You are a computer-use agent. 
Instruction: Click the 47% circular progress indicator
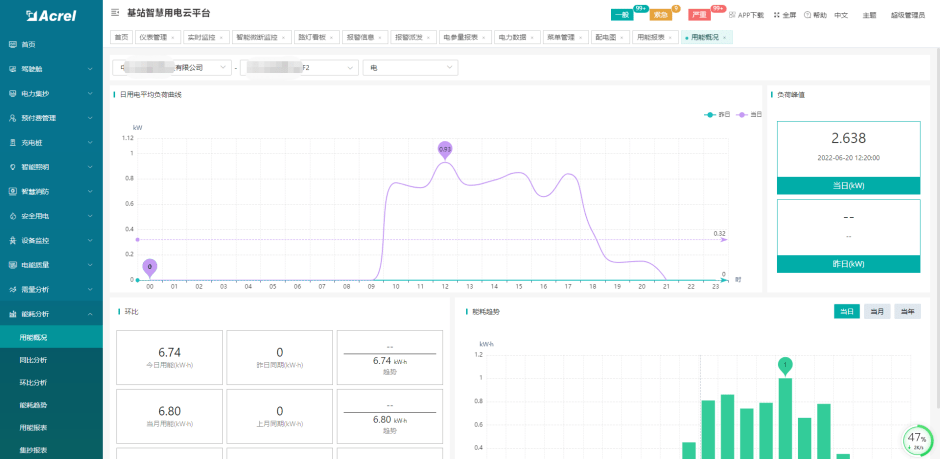pos(917,439)
